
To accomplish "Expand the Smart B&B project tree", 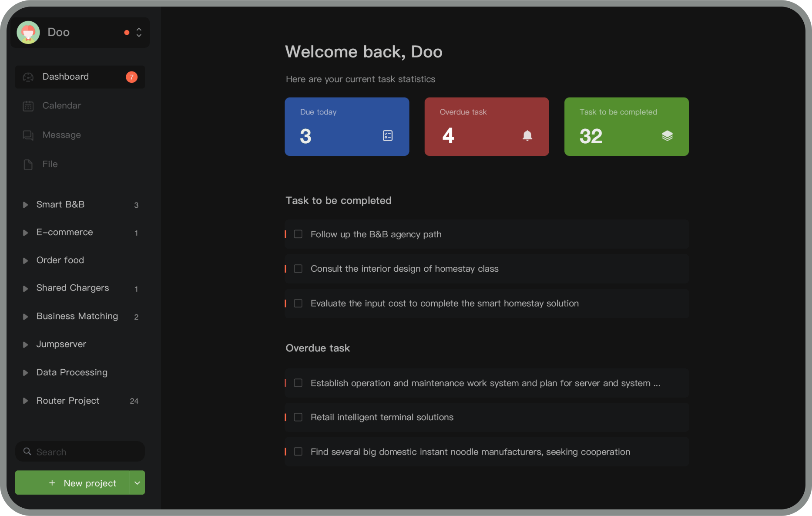I will click(25, 205).
